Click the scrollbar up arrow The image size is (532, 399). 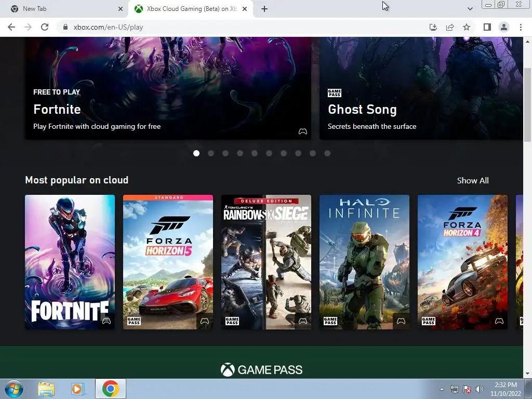[x=528, y=42]
